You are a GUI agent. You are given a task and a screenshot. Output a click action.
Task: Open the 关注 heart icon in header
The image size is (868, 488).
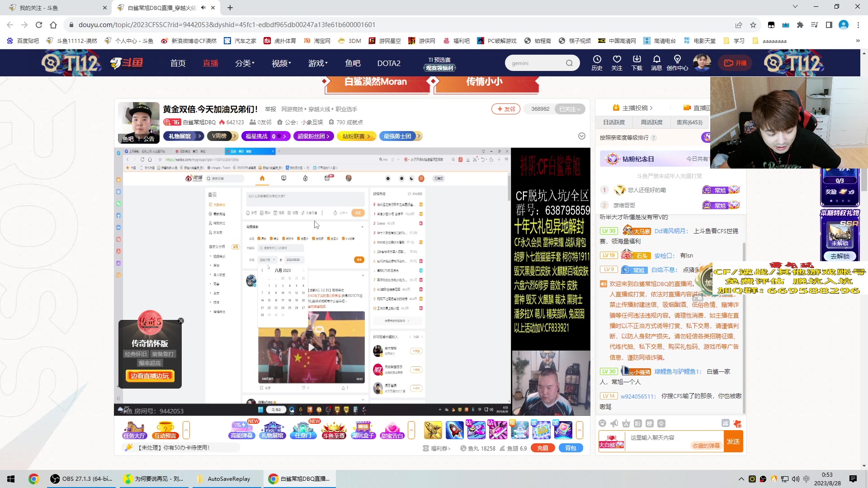(x=617, y=63)
